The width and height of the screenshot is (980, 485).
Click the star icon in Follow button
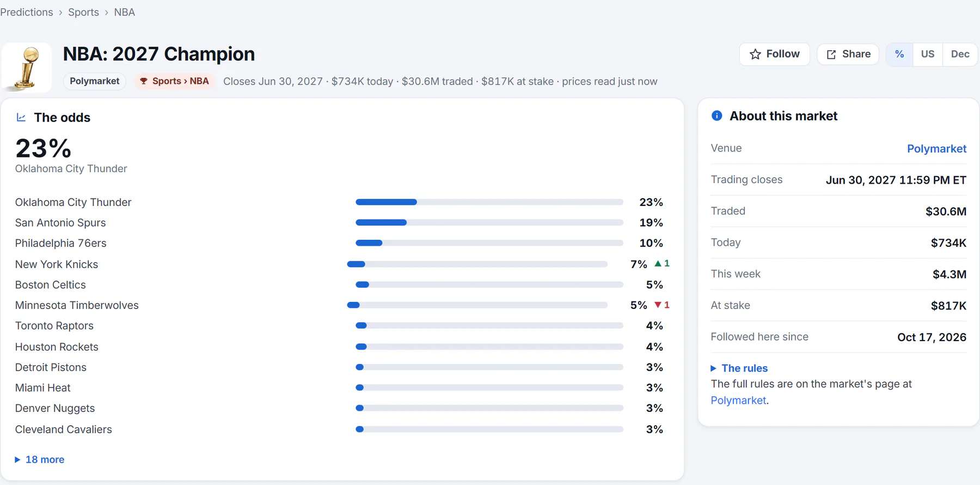click(755, 54)
